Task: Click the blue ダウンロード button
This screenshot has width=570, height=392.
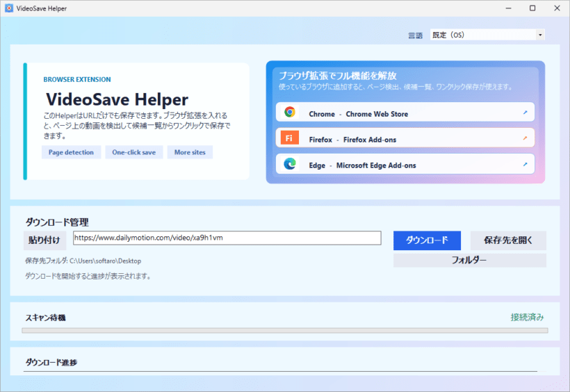Action: 427,240
